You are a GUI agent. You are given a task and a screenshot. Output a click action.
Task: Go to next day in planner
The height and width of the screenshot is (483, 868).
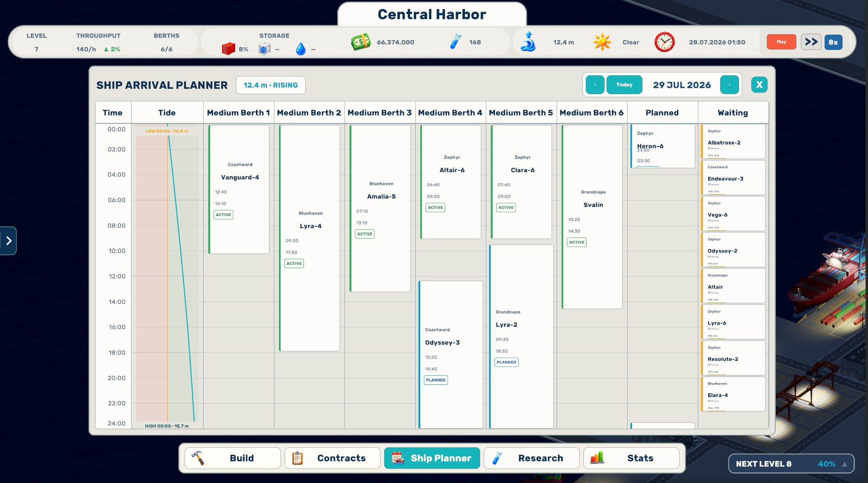730,85
